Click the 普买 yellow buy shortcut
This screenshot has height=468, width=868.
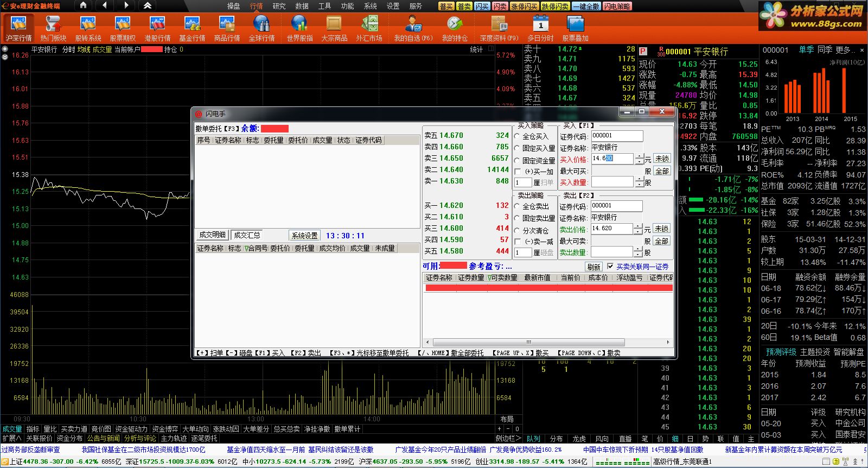pyautogui.click(x=446, y=7)
